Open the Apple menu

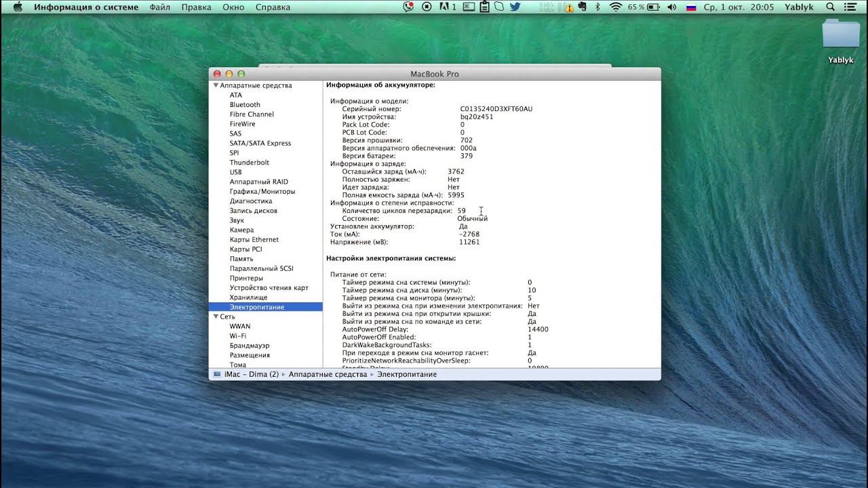point(18,7)
